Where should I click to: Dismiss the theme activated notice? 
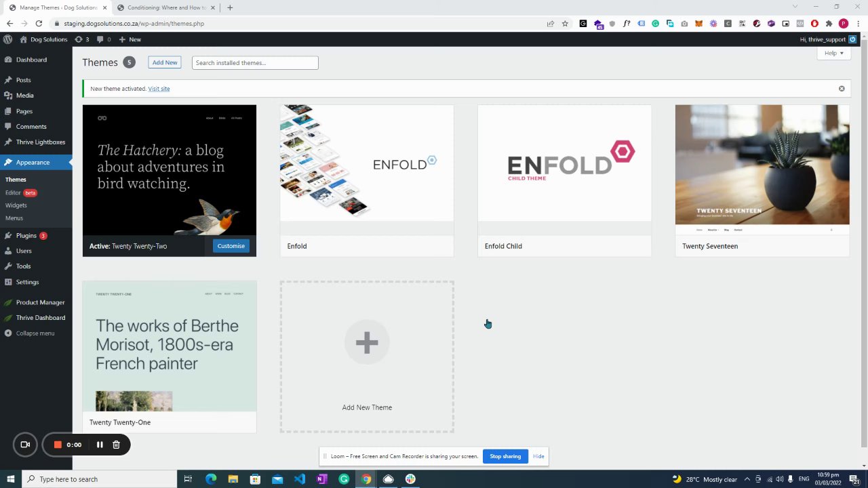pos(842,89)
